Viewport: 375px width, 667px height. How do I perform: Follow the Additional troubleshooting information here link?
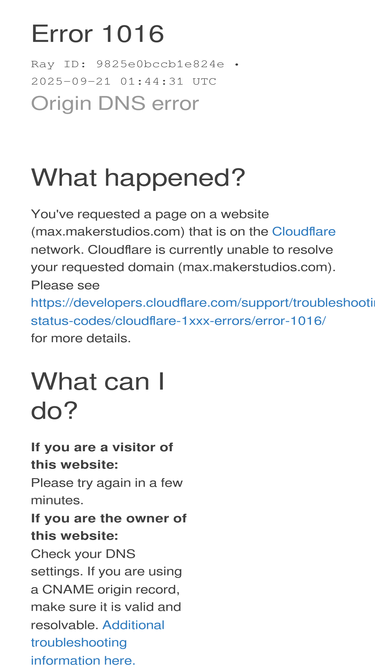98,642
